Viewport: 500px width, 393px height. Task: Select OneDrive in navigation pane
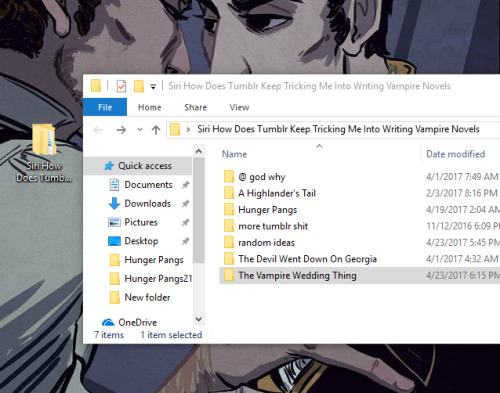coord(137,322)
